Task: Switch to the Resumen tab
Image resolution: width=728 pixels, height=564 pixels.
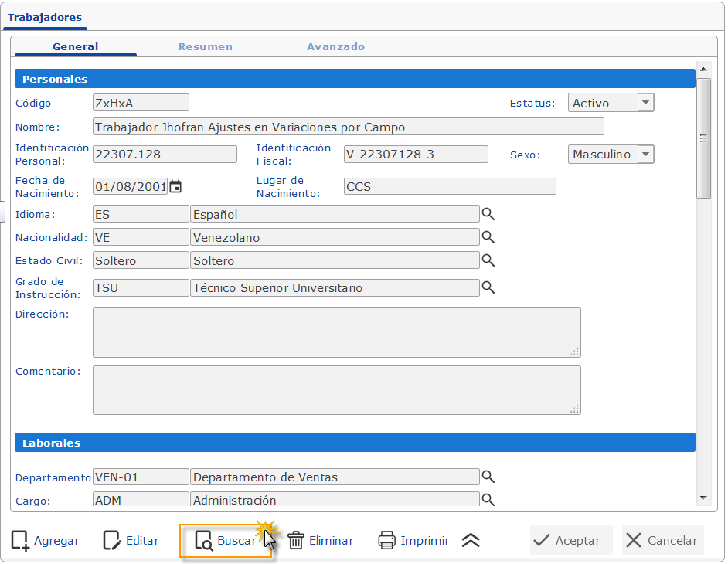Action: pyautogui.click(x=205, y=46)
